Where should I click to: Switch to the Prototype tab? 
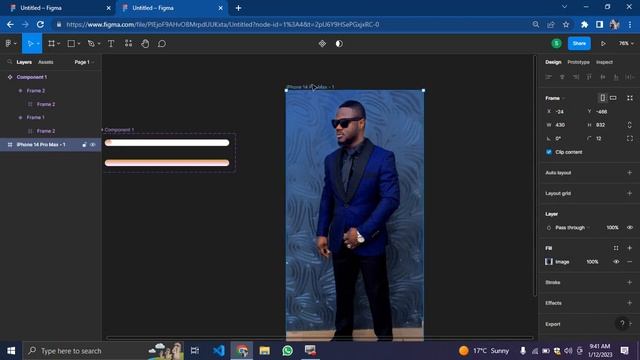[578, 62]
